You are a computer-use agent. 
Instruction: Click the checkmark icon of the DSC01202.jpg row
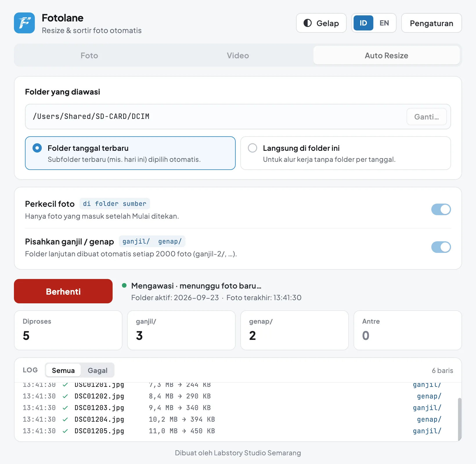point(65,396)
